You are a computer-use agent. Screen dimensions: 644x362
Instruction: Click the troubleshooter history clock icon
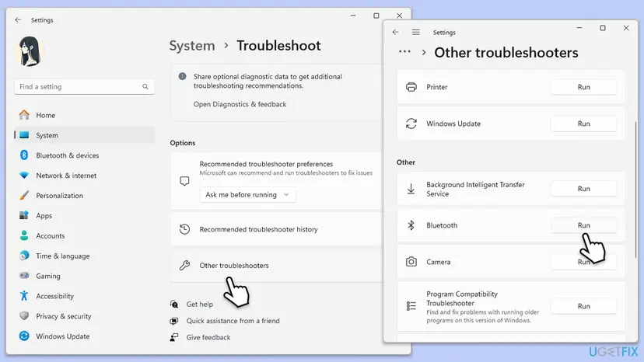pyautogui.click(x=184, y=229)
